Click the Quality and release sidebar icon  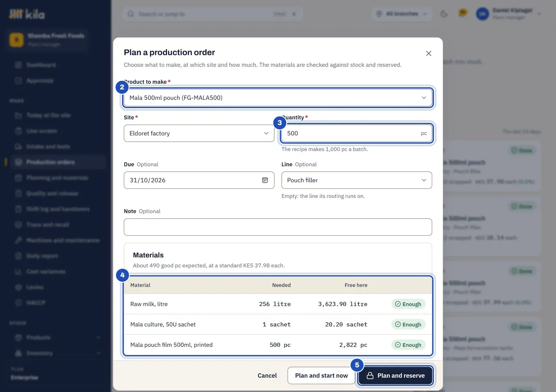(x=18, y=193)
